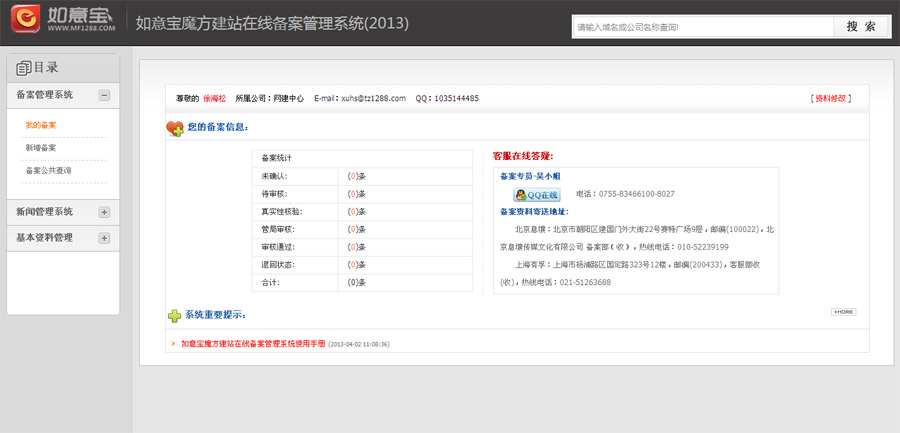The image size is (900, 433).
Task: Open 基本资料管理 menu header
Action: tap(63, 238)
